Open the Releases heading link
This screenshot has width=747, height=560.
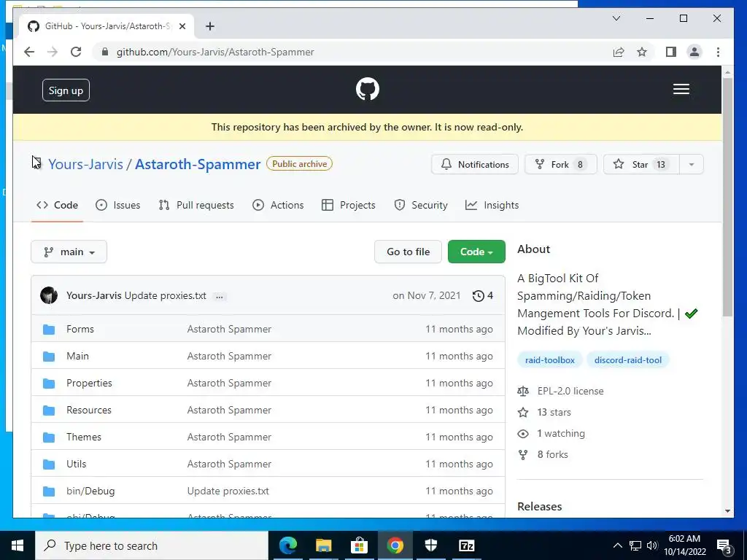coord(539,506)
